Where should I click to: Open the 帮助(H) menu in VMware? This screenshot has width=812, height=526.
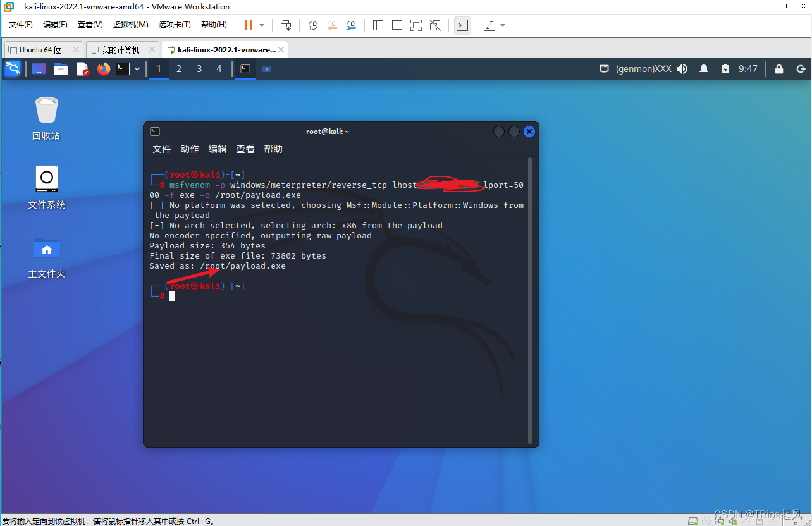[x=214, y=25]
